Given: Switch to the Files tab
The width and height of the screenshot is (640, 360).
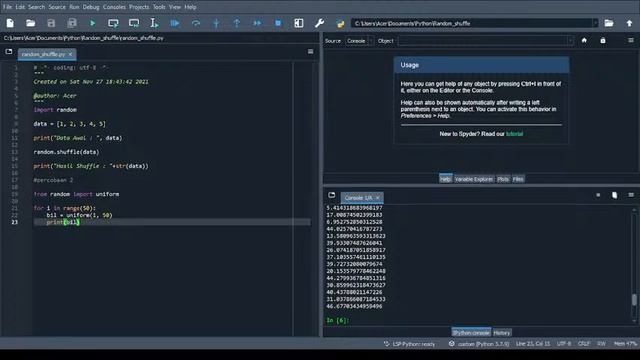Looking at the screenshot, I should 518,179.
